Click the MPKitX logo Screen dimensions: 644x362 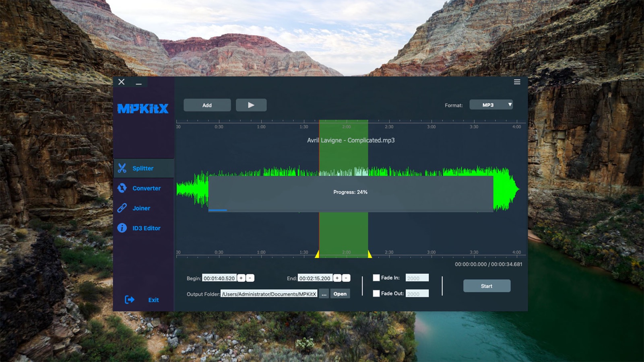143,109
